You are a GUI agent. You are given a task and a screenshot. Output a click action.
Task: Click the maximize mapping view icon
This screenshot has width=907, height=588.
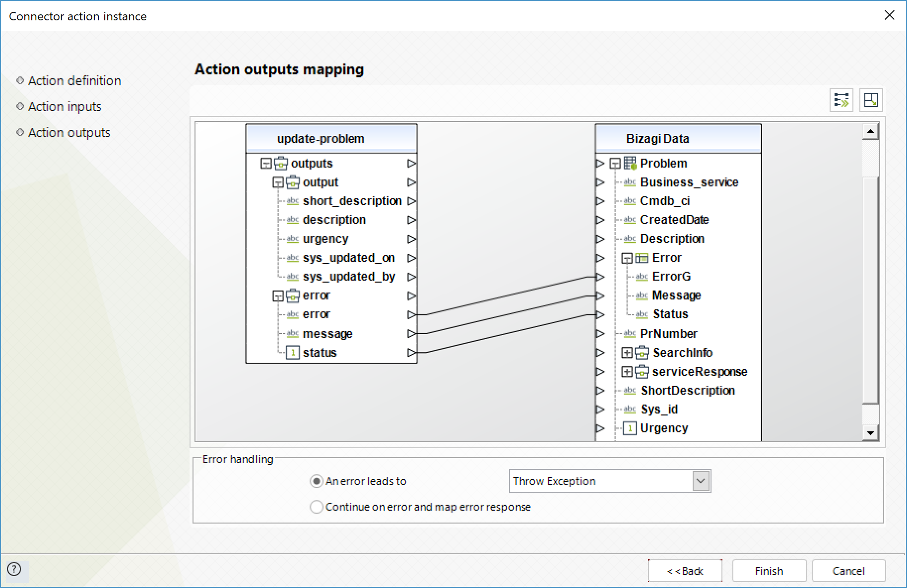(x=871, y=100)
